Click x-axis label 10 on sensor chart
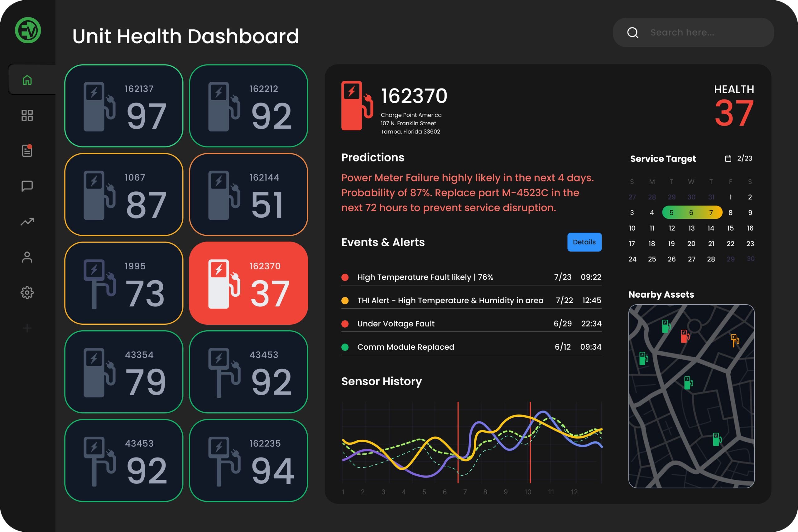Image resolution: width=798 pixels, height=532 pixels. coord(528,492)
